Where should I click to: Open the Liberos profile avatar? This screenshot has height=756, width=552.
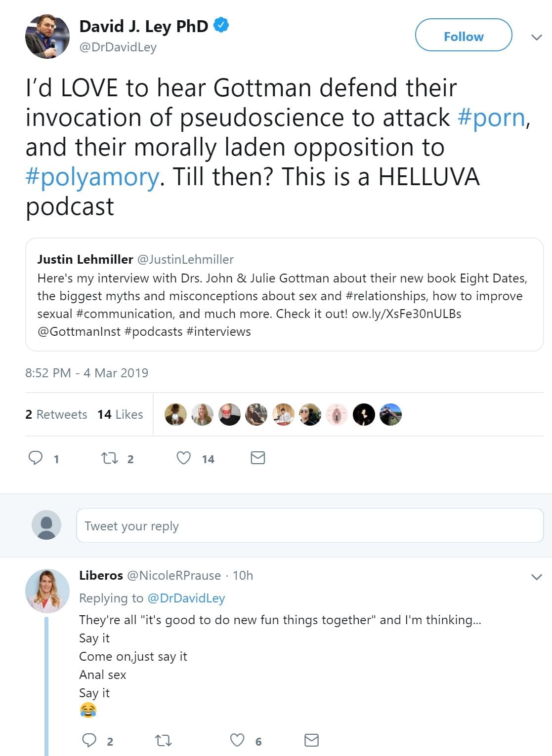pyautogui.click(x=47, y=591)
